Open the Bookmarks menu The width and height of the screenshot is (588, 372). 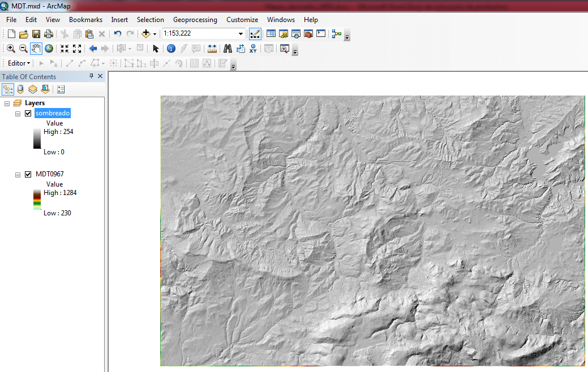pyautogui.click(x=85, y=20)
